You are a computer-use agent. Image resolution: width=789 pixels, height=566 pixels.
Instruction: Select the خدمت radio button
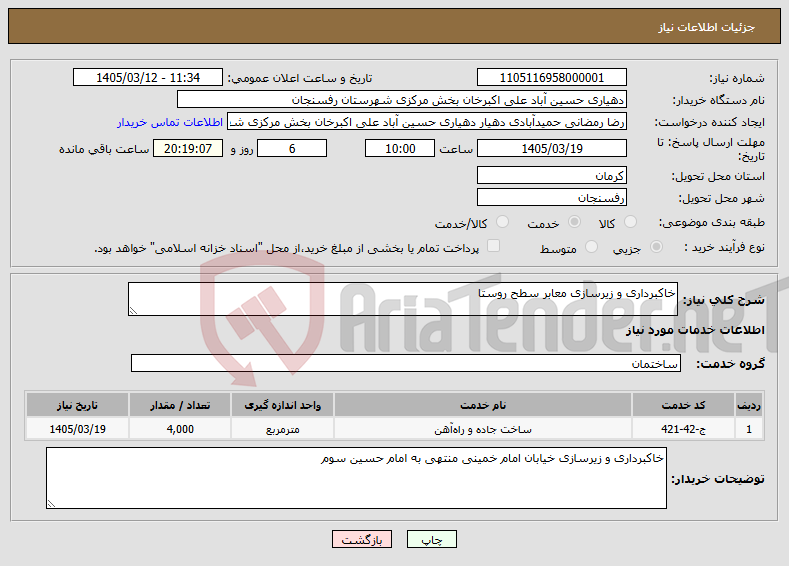574,222
